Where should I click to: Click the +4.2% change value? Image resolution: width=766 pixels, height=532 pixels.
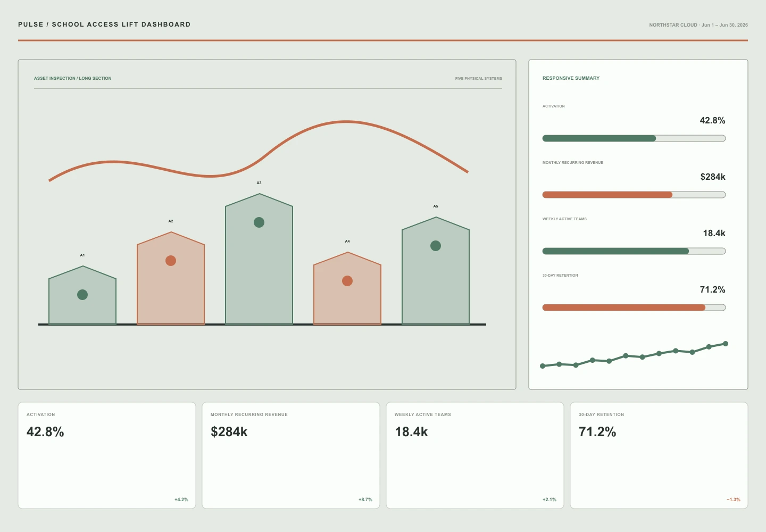(x=181, y=500)
